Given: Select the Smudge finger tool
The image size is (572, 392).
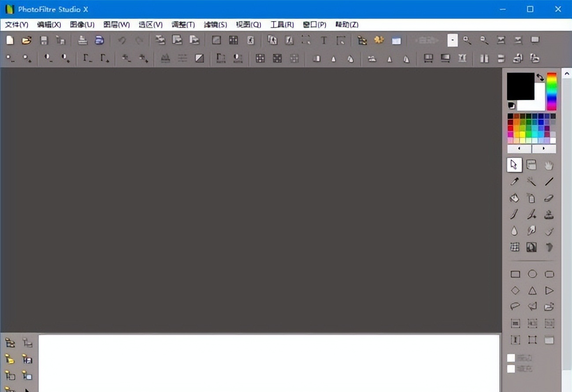Looking at the screenshot, I should pyautogui.click(x=531, y=231).
